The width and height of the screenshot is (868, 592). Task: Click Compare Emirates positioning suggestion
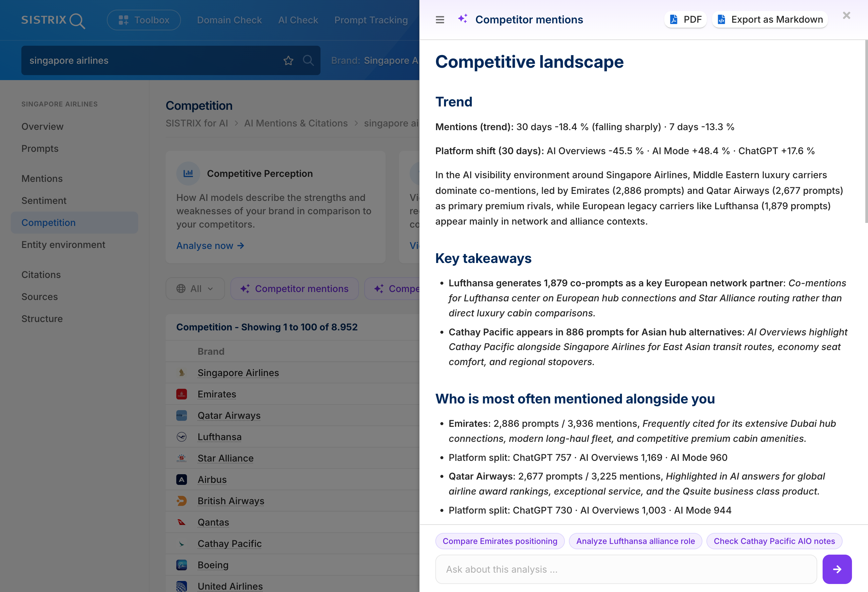[500, 541]
